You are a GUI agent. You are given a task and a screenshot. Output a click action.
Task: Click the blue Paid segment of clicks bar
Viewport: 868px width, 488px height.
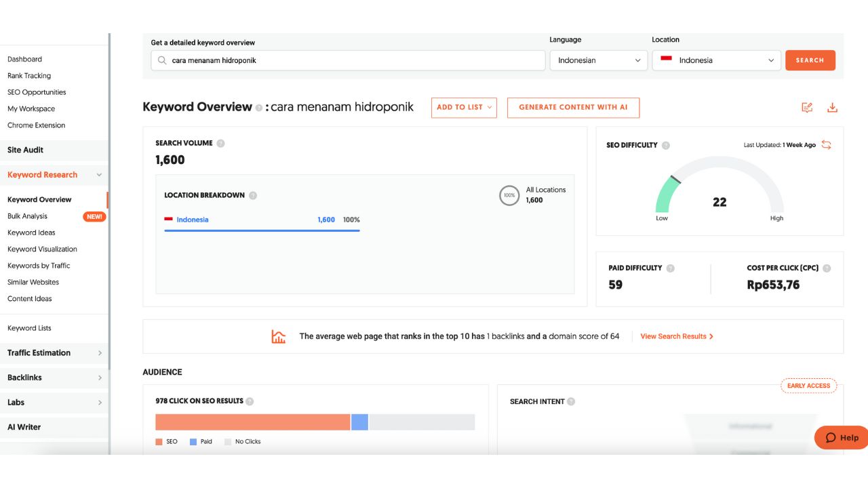[x=359, y=422]
